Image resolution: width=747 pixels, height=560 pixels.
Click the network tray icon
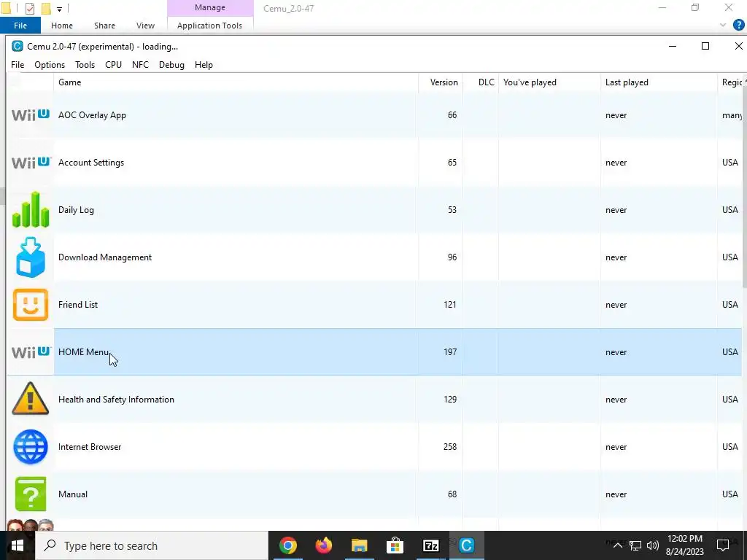click(x=635, y=545)
